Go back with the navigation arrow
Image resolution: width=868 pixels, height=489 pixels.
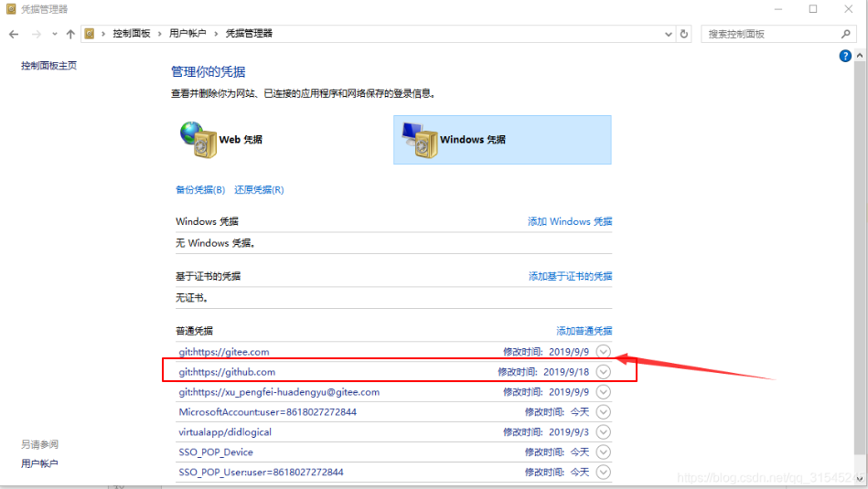[x=14, y=35]
